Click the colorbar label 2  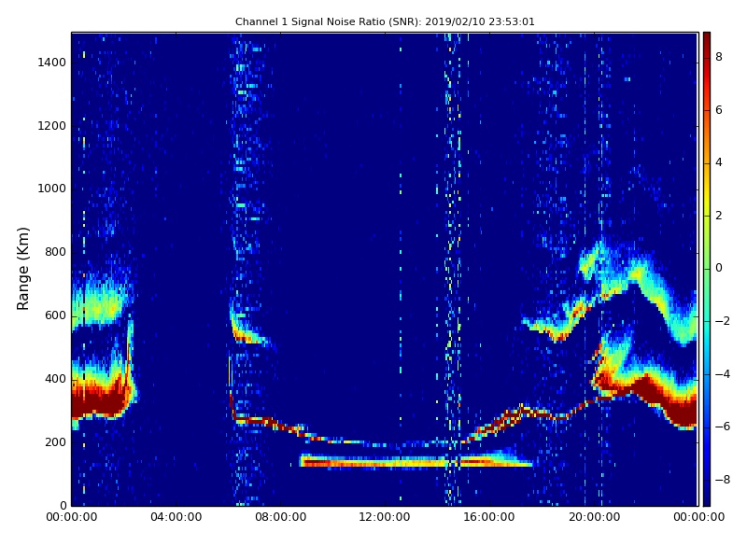tap(719, 216)
